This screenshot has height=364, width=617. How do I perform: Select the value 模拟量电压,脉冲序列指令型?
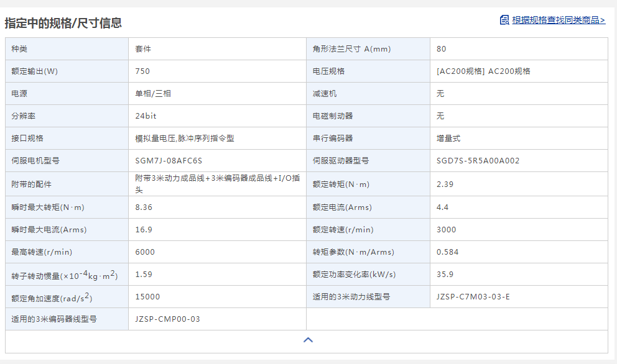point(185,139)
